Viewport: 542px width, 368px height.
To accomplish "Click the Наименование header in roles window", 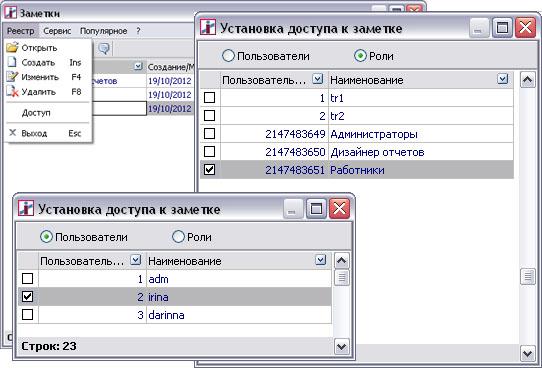I will tap(366, 80).
